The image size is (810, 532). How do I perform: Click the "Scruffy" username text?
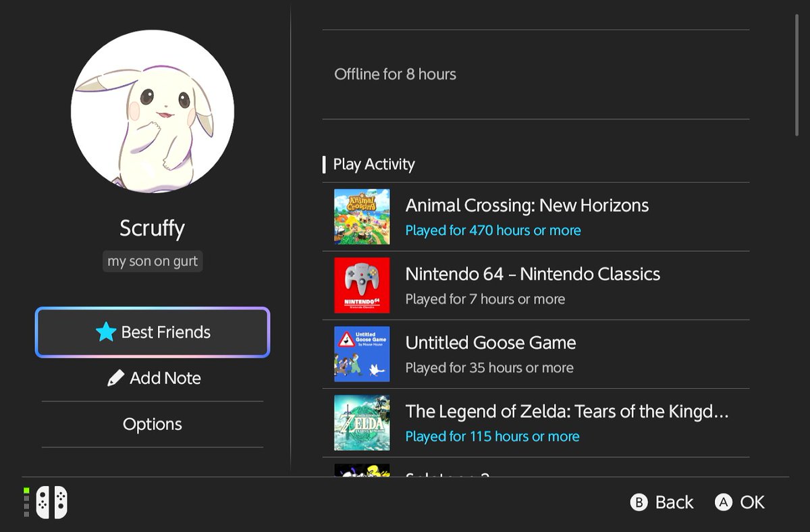coord(152,228)
